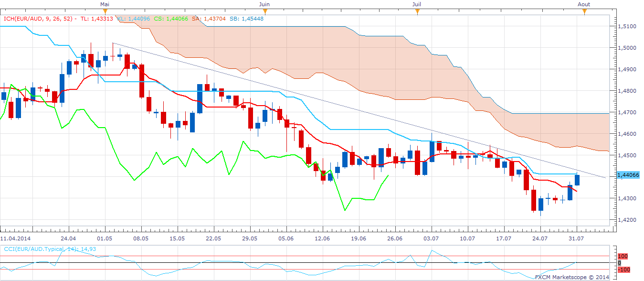Click the FXCM Marketscope © 2014 watermark

[572, 277]
